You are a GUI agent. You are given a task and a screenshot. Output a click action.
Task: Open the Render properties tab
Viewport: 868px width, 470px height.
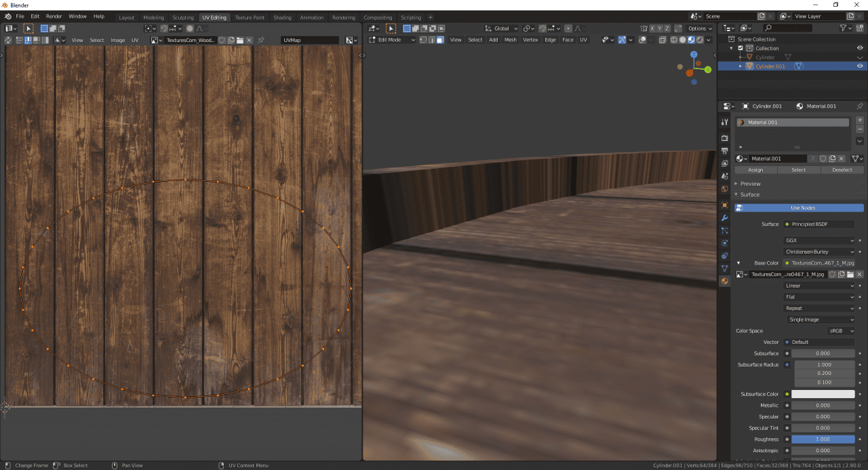click(724, 138)
